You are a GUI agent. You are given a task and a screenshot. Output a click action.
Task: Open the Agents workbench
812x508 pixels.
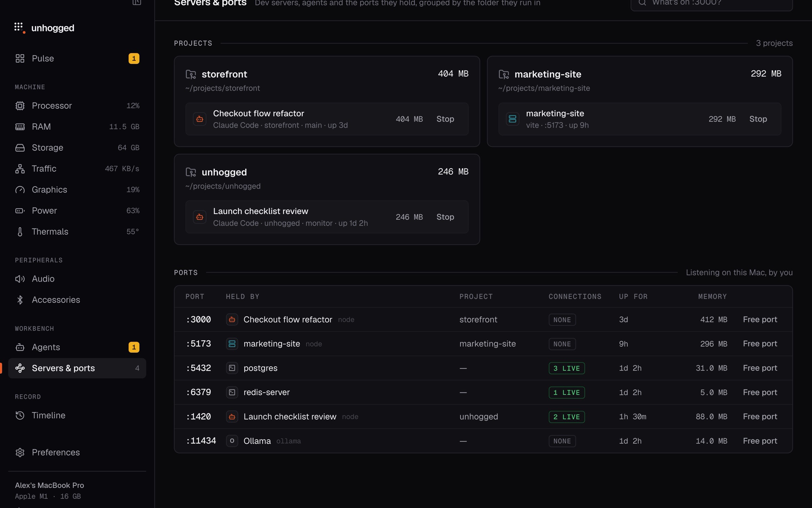pos(77,347)
